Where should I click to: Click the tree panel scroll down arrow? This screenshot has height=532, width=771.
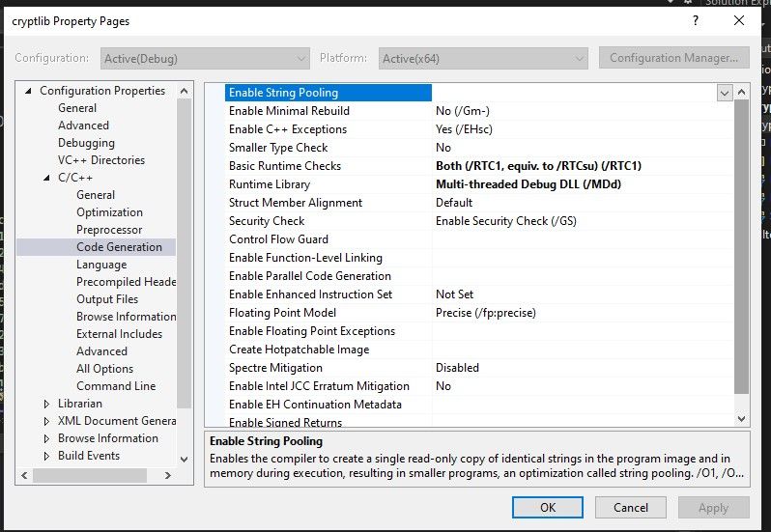coord(184,460)
